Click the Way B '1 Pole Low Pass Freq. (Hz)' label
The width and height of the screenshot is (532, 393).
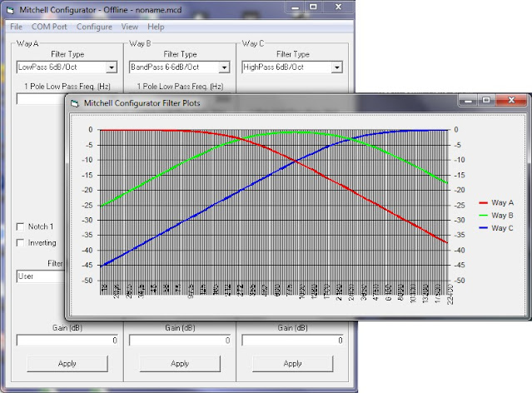[180, 87]
